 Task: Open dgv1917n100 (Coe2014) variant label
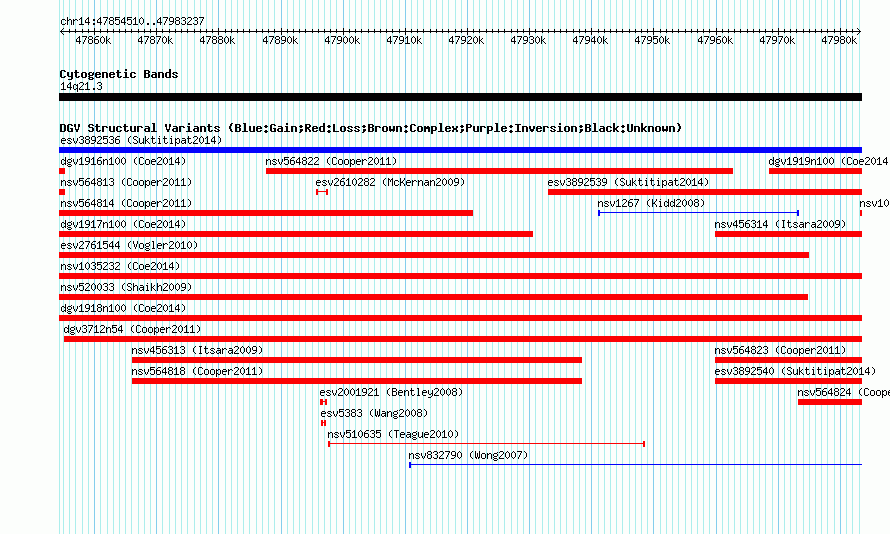point(123,224)
